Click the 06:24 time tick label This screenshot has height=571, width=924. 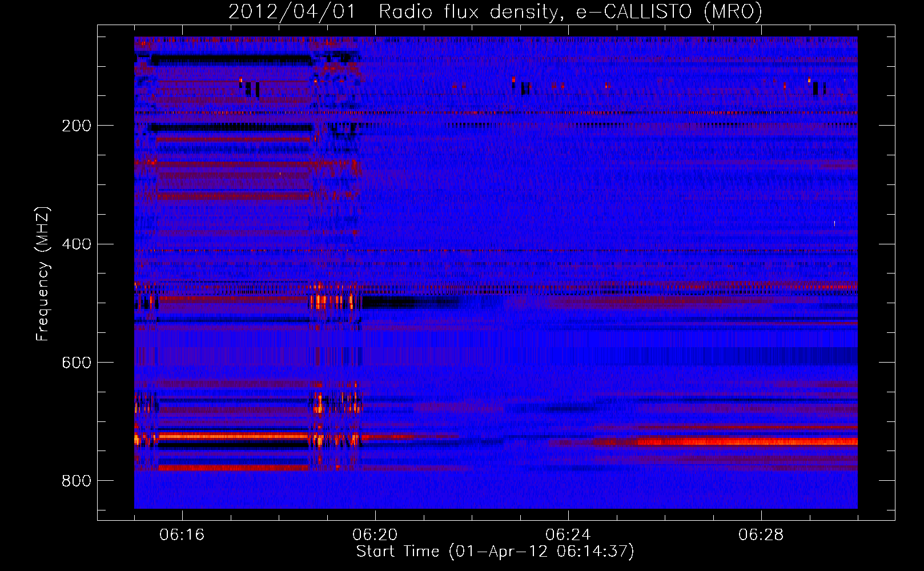[x=568, y=535]
